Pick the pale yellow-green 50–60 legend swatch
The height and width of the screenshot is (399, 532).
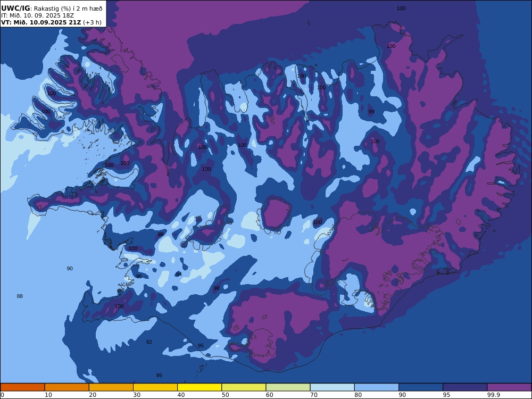pyautogui.click(x=244, y=387)
